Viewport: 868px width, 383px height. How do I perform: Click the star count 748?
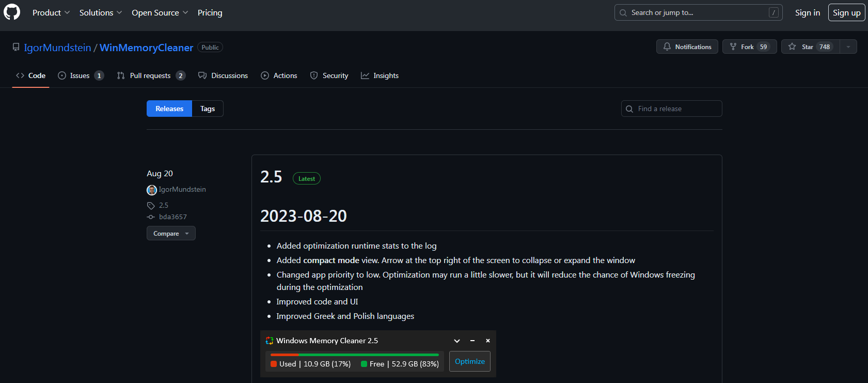point(825,47)
